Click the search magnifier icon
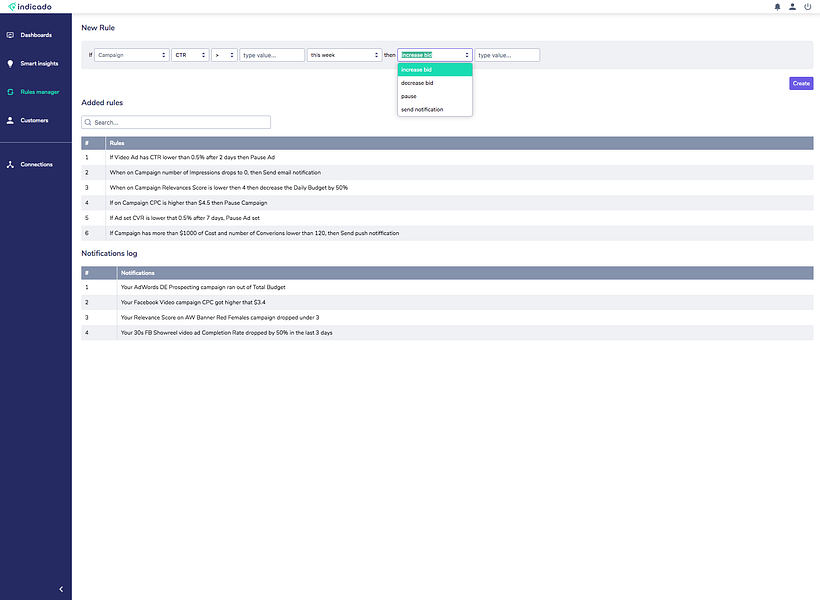The image size is (820, 600). click(88, 122)
